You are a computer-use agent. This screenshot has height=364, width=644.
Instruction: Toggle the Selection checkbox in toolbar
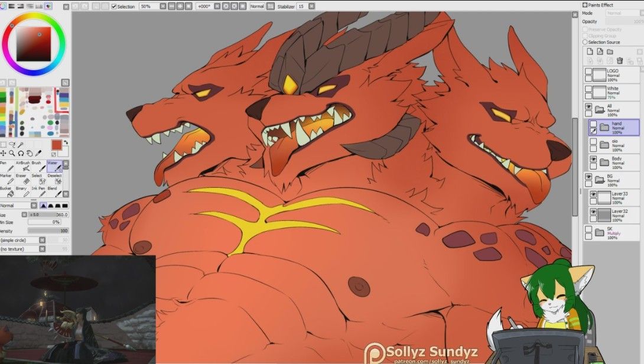coord(114,6)
